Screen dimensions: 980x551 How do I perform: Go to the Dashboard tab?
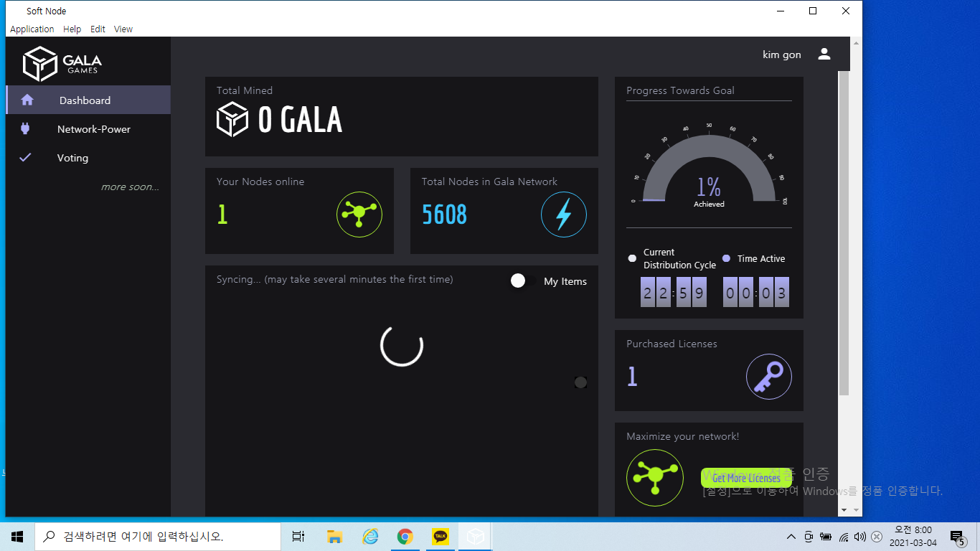coord(88,100)
